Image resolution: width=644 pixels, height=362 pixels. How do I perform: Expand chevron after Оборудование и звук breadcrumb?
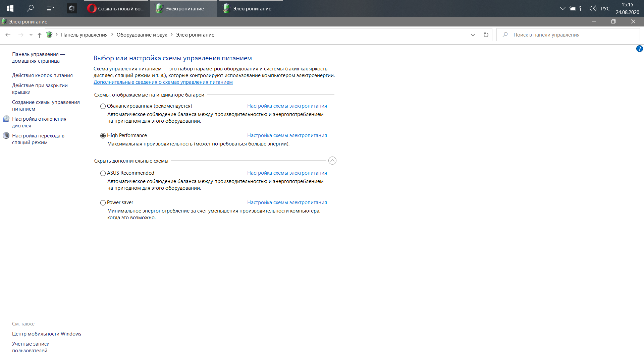click(x=172, y=35)
